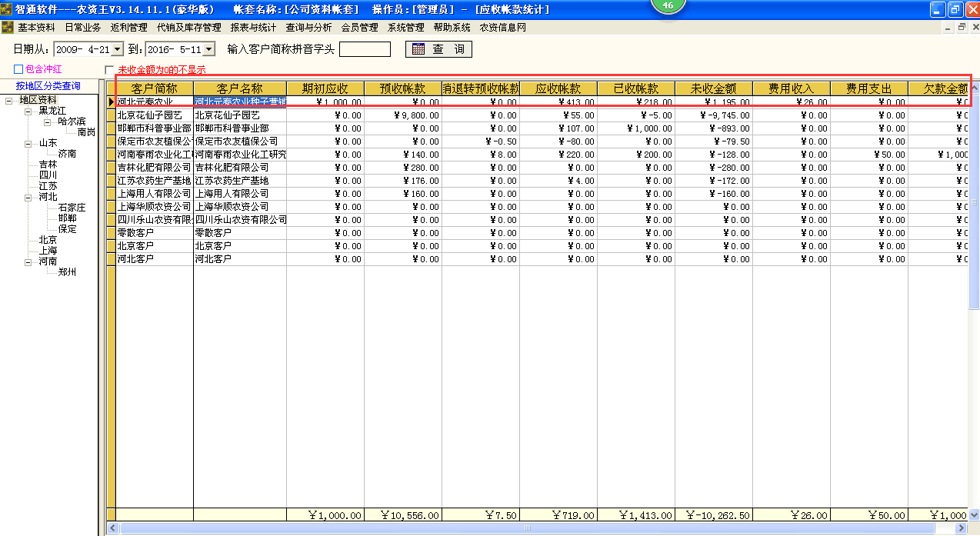The height and width of the screenshot is (536, 980).
Task: Open the 代销及库存管理 menu
Action: [189, 27]
